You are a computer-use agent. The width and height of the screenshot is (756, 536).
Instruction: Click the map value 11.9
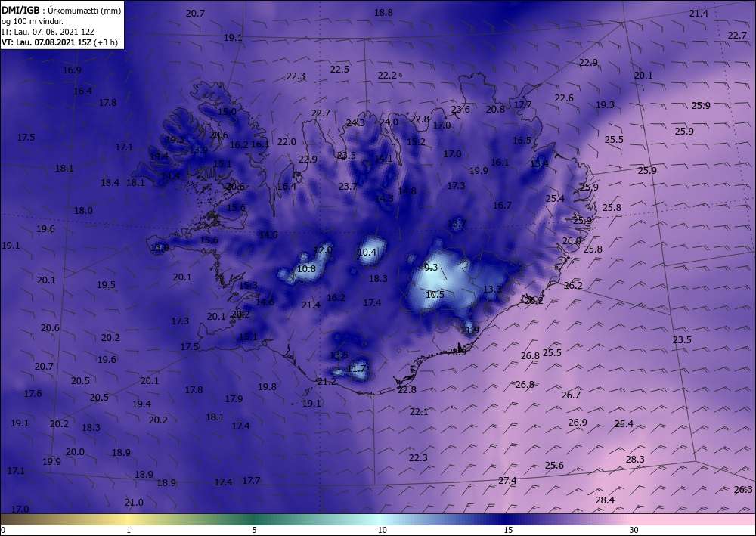point(469,330)
